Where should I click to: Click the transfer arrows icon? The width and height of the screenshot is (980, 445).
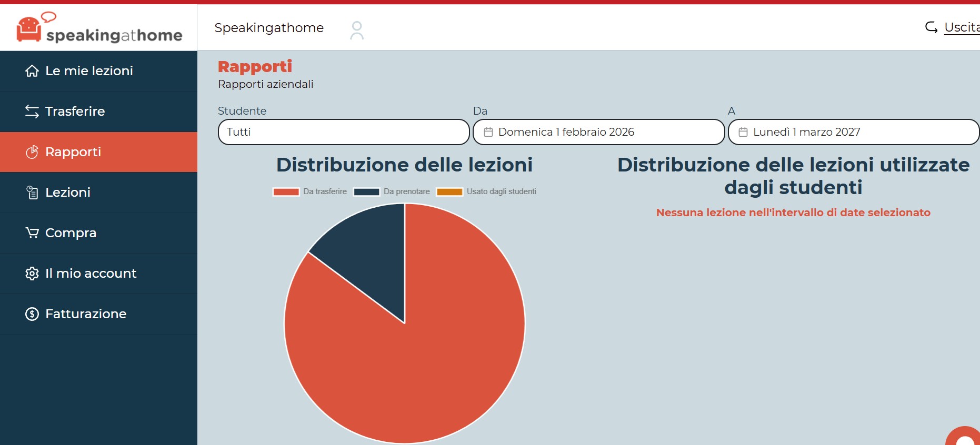pyautogui.click(x=32, y=112)
